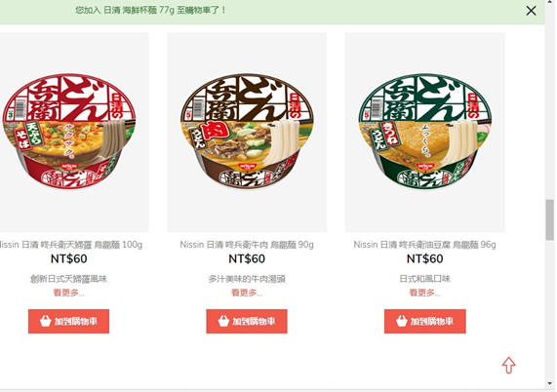This screenshot has height=392, width=557.
Task: Add tempura soba 100g to cart
Action: pos(68,322)
